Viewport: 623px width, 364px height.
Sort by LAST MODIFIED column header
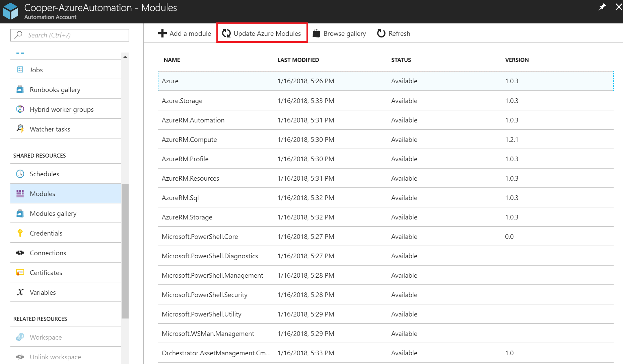coord(298,60)
